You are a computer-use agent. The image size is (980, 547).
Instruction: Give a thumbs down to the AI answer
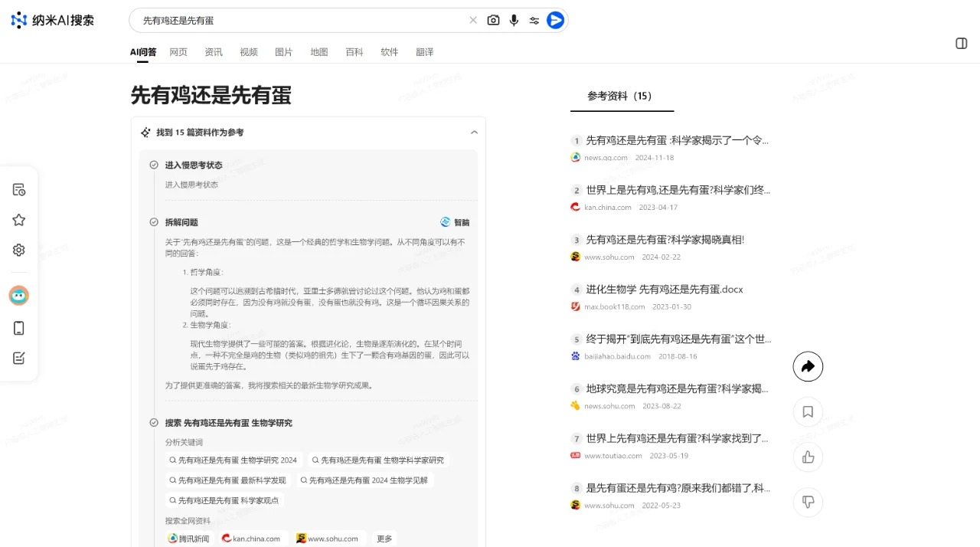click(x=808, y=502)
